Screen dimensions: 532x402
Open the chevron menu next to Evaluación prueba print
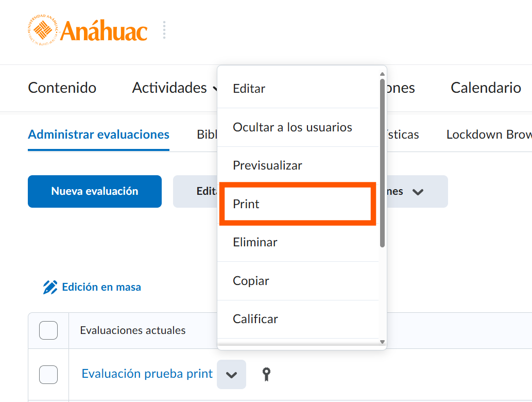coord(231,375)
